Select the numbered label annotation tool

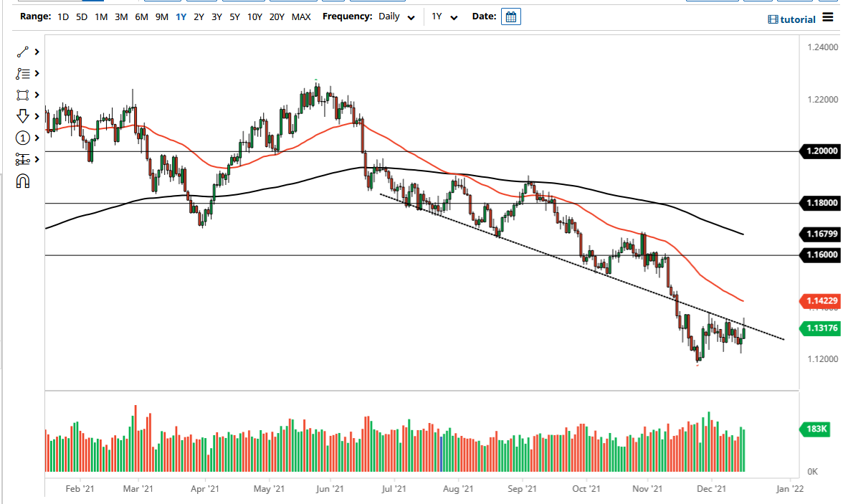click(22, 138)
